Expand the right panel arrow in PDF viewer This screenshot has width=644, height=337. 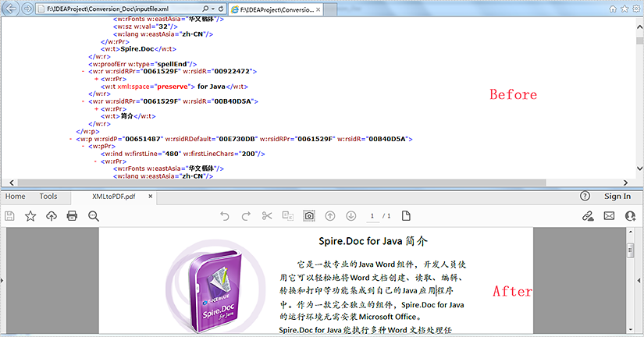pyautogui.click(x=639, y=281)
